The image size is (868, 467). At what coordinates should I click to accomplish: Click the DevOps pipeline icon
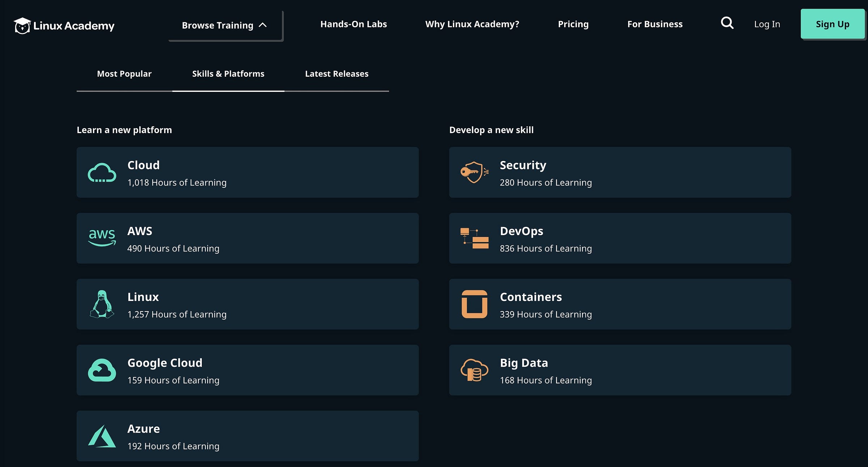tap(475, 238)
